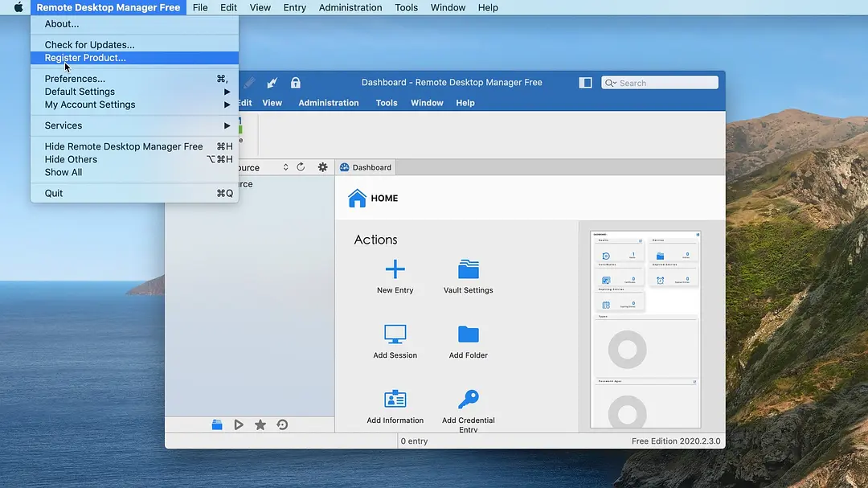Select the recent history clock icon
The height and width of the screenshot is (488, 868).
[x=282, y=424]
